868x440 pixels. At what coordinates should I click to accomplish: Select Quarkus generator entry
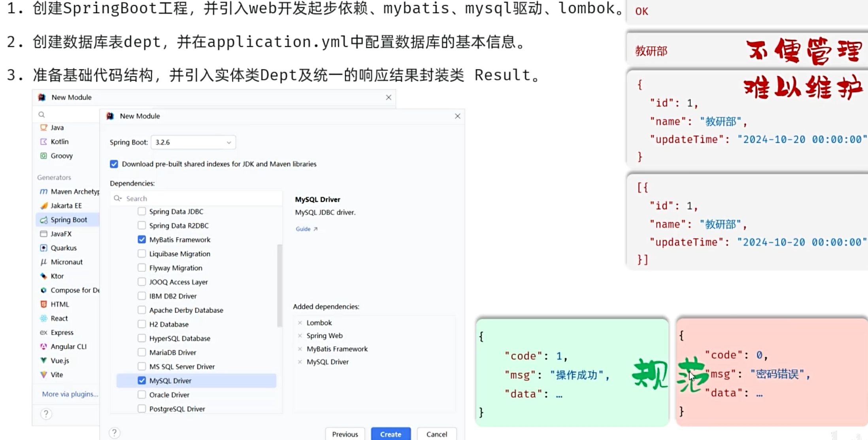tap(67, 248)
